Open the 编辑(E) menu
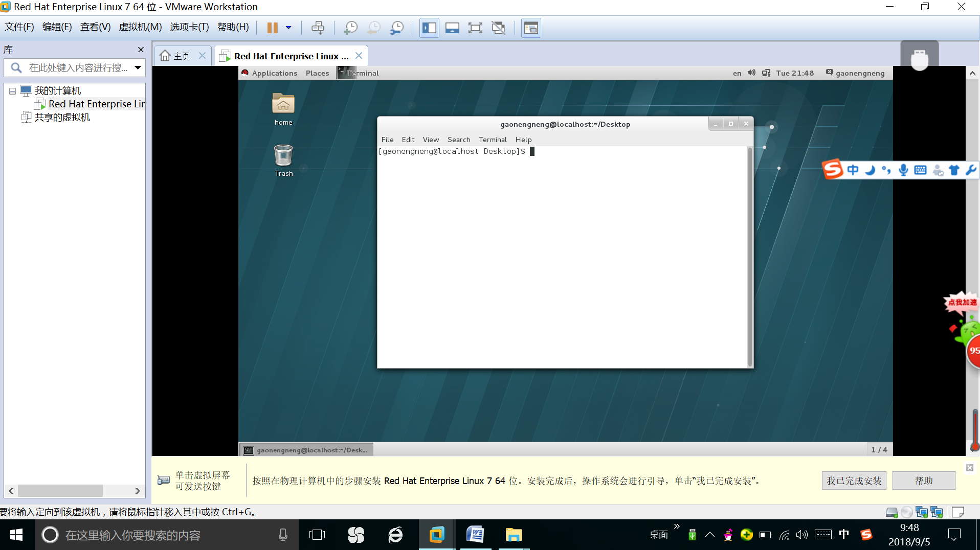This screenshot has height=550, width=980. [x=57, y=27]
